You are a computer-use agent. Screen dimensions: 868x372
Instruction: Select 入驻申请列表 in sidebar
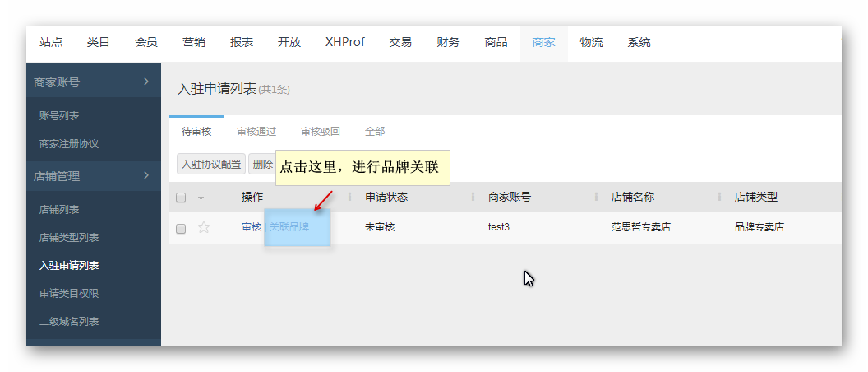coord(69,266)
